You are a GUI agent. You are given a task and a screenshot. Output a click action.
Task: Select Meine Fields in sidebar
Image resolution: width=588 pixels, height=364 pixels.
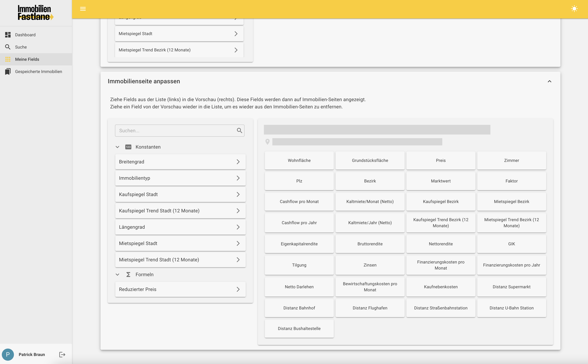pyautogui.click(x=27, y=59)
